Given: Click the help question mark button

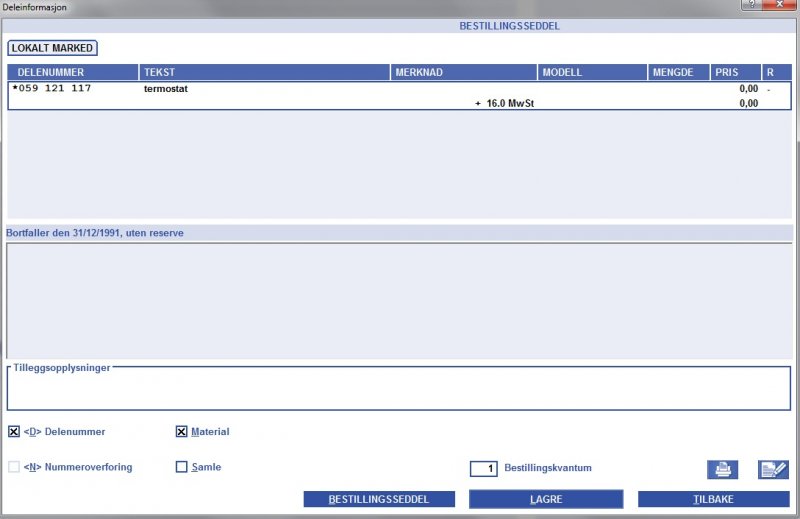Looking at the screenshot, I should (x=748, y=5).
